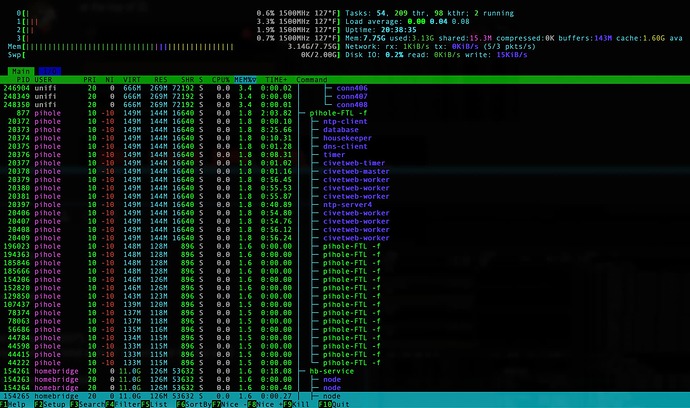Click the F3 Search button
690x408 pixels.
click(87, 404)
